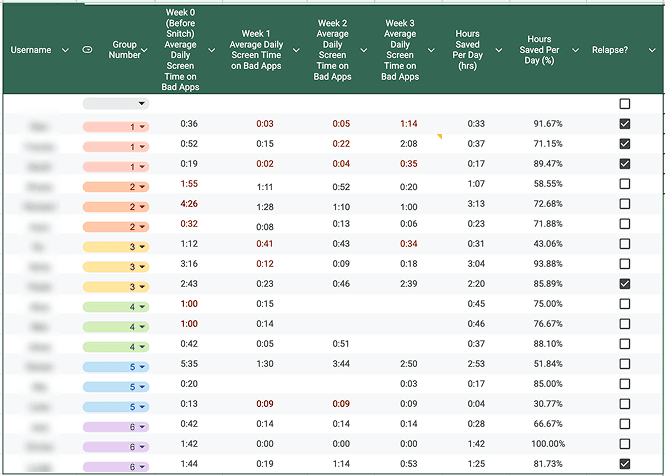The width and height of the screenshot is (666, 476).
Task: Click the dropdown chip icon beside Group Number
Action: (87, 50)
